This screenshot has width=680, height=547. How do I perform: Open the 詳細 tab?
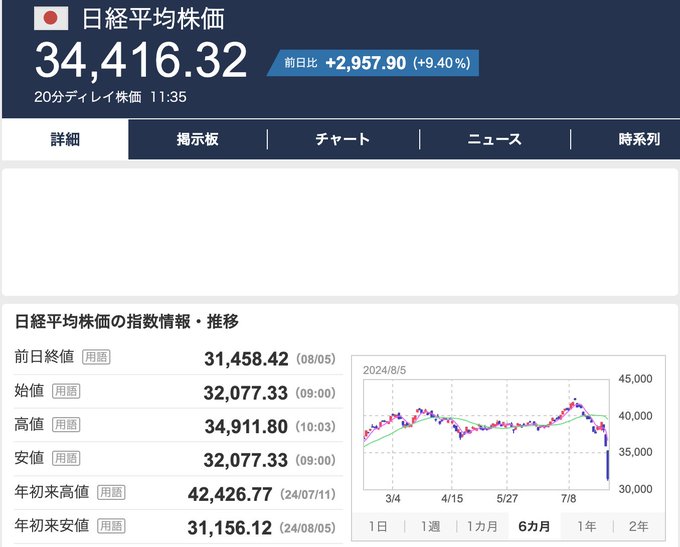click(x=65, y=140)
